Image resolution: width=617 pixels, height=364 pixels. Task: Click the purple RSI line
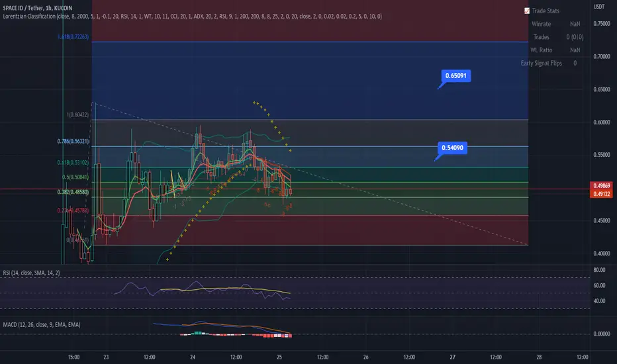point(202,290)
